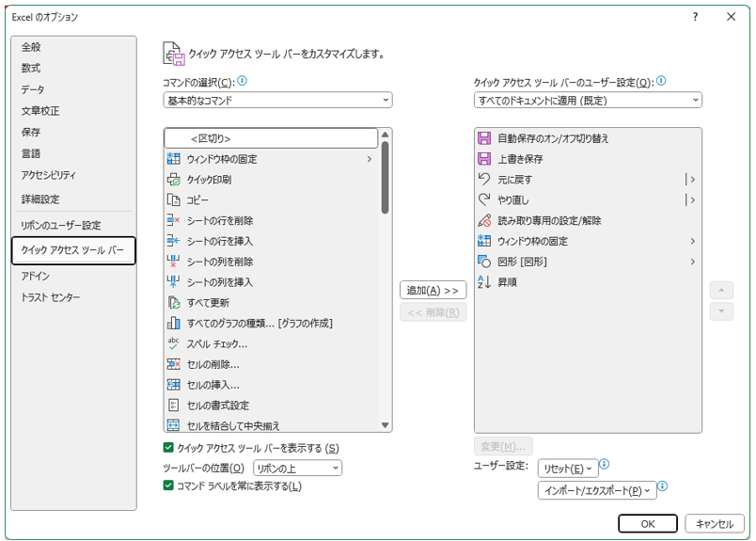This screenshot has height=541, width=756.
Task: Click the move down arrow button
Action: (721, 311)
